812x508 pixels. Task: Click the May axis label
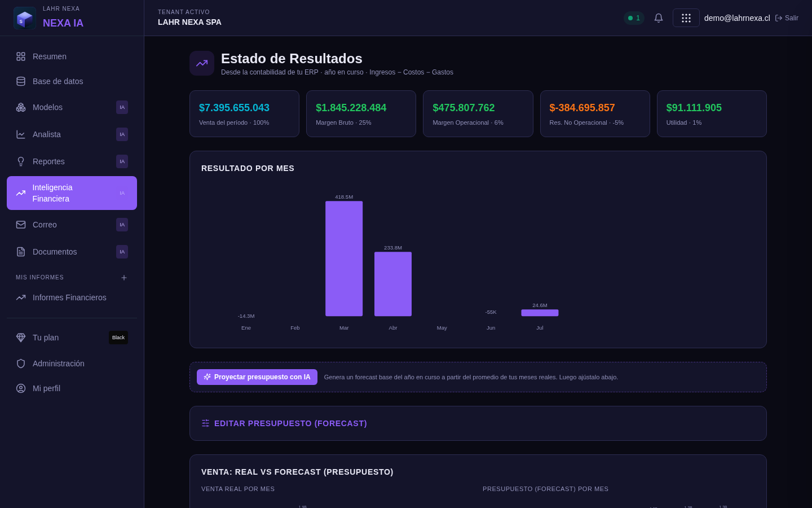click(x=442, y=328)
